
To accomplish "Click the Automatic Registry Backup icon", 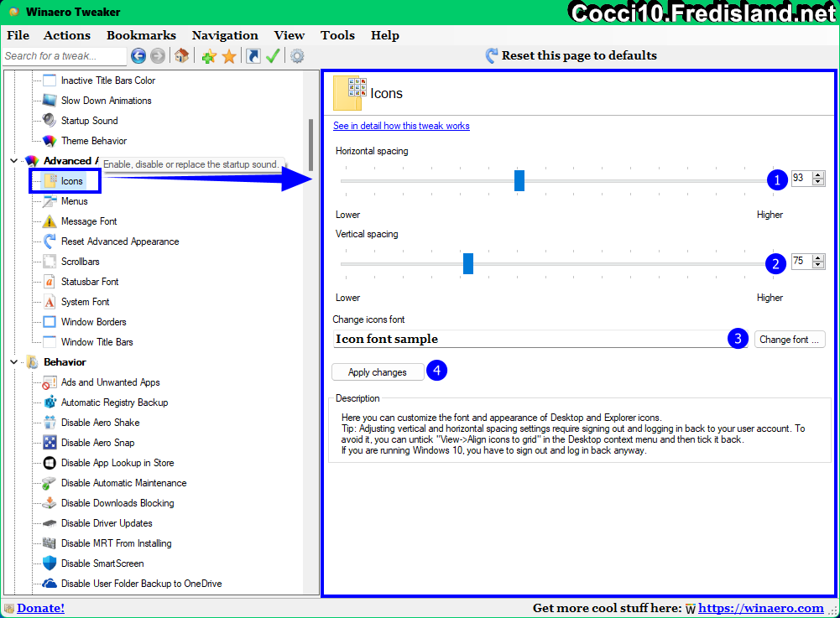I will point(50,402).
